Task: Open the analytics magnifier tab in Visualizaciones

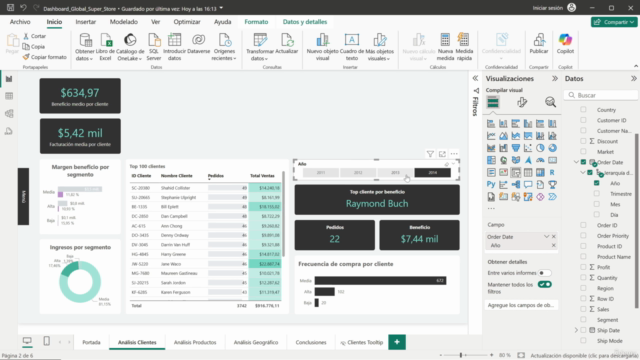Action: [x=550, y=102]
